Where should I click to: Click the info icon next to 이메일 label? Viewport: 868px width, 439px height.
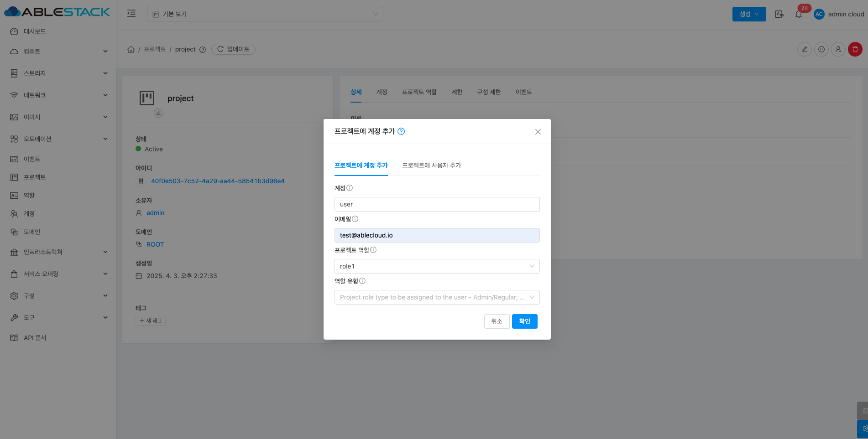click(355, 219)
